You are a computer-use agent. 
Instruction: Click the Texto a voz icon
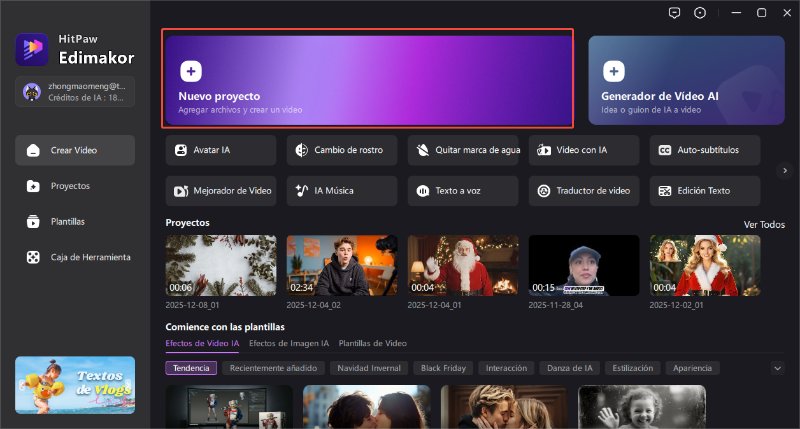pyautogui.click(x=422, y=191)
